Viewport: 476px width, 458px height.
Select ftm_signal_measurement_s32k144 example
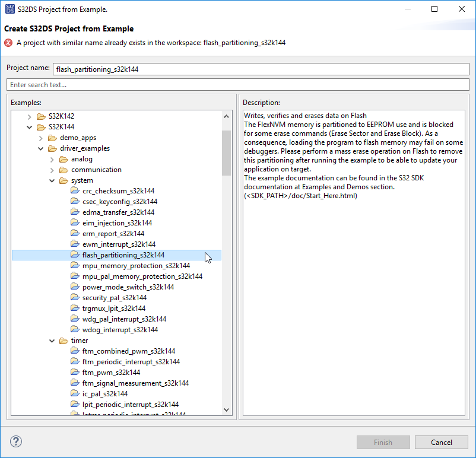tap(135, 383)
